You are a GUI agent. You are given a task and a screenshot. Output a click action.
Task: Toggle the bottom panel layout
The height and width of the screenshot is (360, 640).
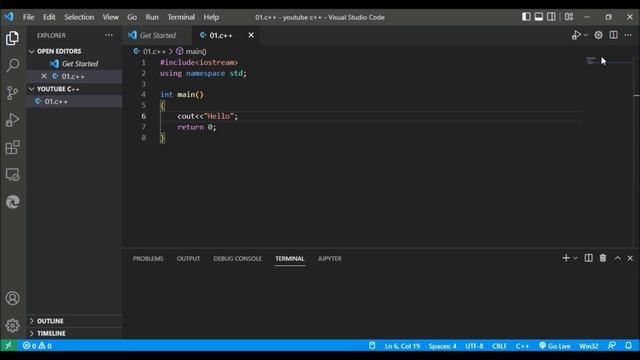coord(539,17)
